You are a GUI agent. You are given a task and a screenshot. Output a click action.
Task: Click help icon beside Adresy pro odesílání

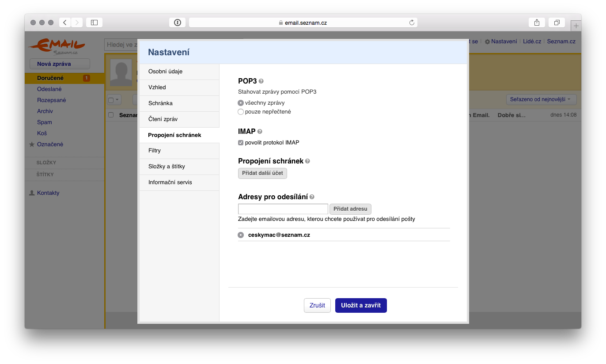tap(312, 197)
